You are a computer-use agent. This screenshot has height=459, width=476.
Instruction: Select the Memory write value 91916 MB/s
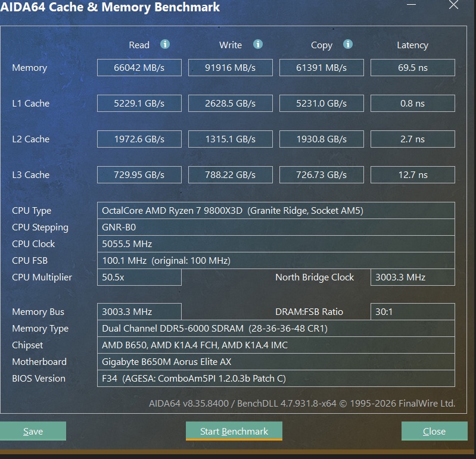231,68
